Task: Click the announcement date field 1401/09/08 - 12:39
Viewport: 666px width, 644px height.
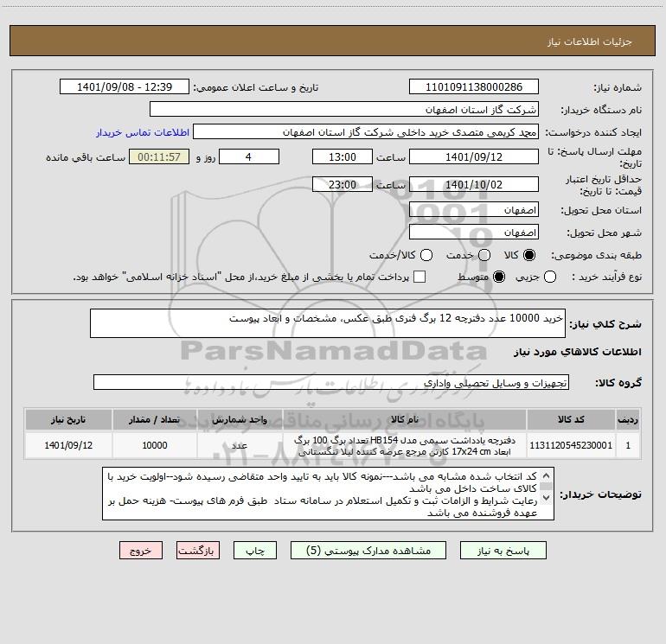Action: (x=125, y=86)
